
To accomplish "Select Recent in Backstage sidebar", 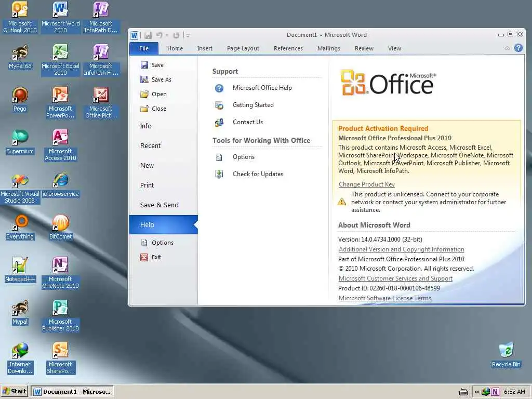I will pyautogui.click(x=163, y=145).
